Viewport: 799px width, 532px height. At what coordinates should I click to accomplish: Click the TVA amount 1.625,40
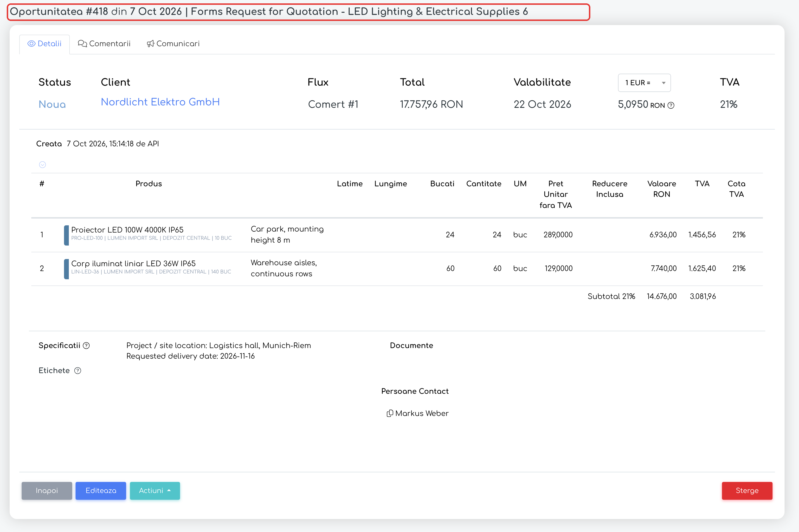[702, 268]
